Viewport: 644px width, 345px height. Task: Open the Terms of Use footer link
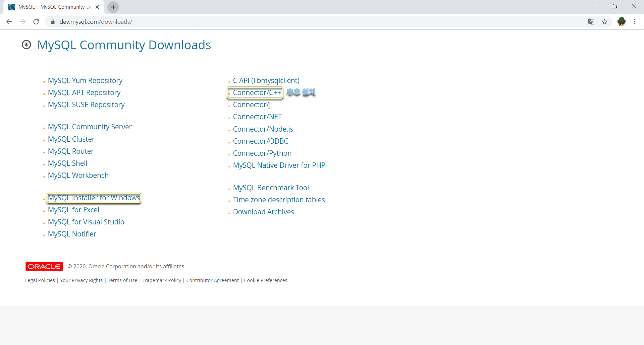122,280
